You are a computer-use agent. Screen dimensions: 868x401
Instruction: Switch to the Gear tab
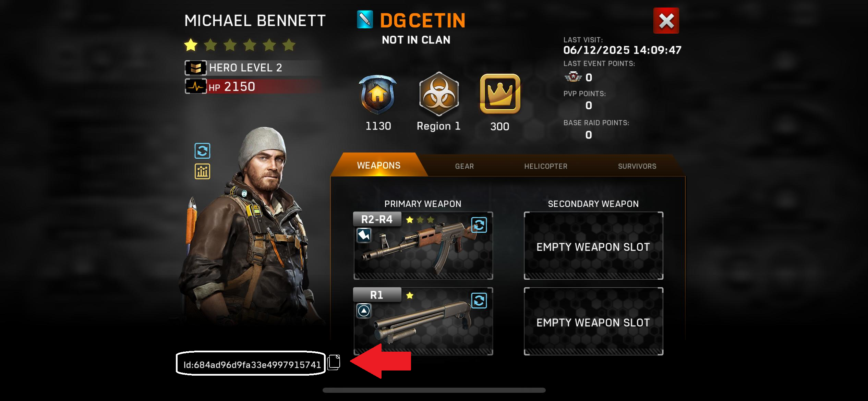coord(464,166)
